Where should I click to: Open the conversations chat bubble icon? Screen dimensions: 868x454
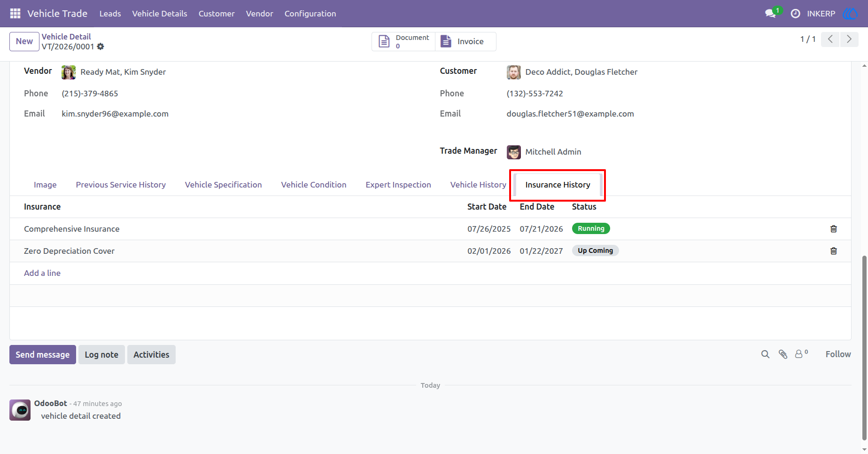(x=770, y=14)
